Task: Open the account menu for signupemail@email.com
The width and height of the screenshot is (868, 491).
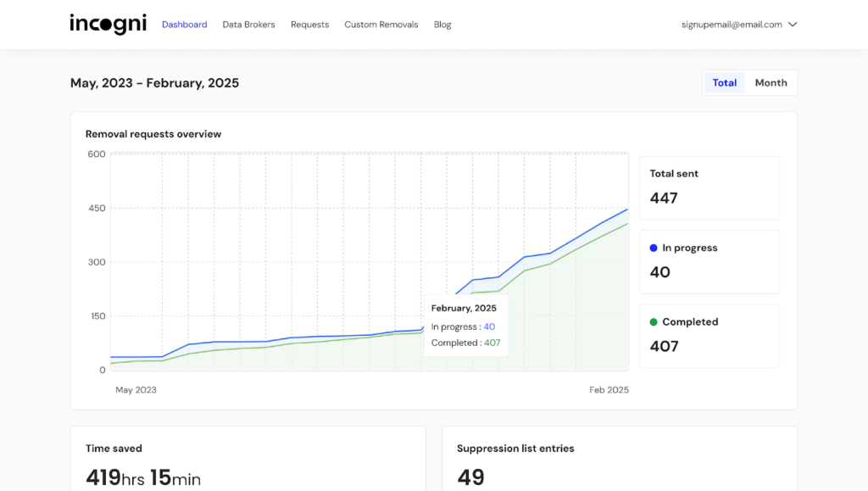Action: (x=739, y=25)
